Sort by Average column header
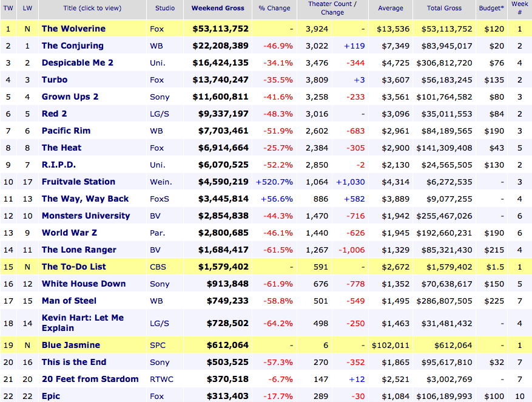532x402 pixels. [391, 8]
